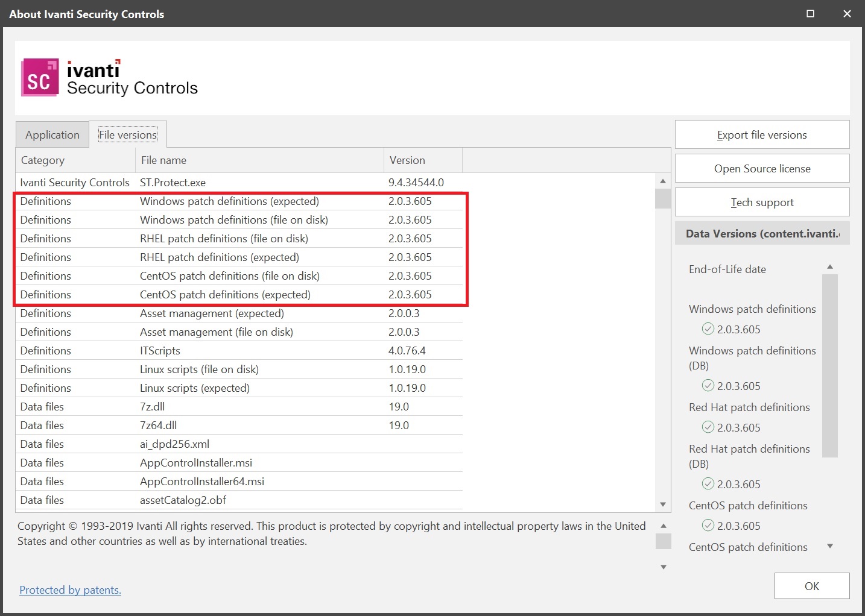Expand the CentOS patch definitions entry
This screenshot has width=865, height=616.
click(x=831, y=547)
